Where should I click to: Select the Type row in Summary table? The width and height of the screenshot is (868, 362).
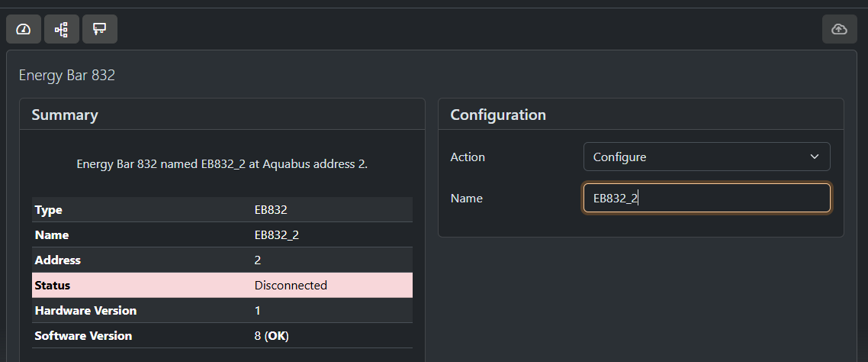point(222,210)
